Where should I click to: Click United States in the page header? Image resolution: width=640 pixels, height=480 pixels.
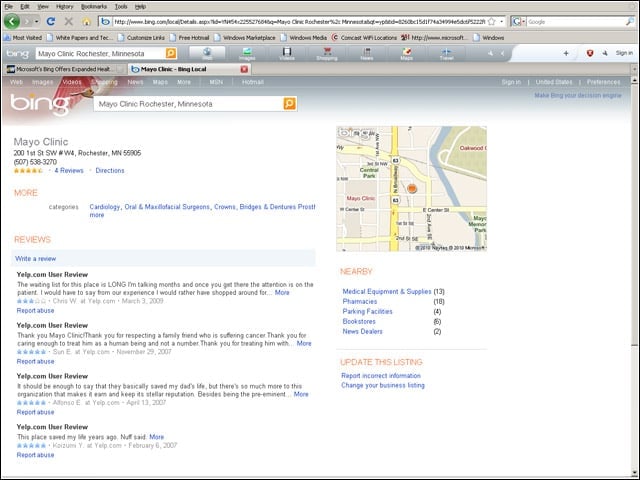tap(554, 82)
